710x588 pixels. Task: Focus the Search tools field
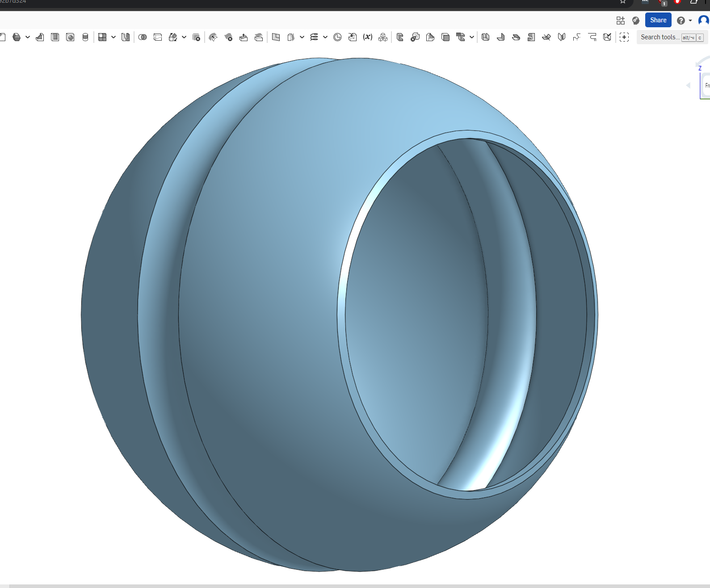click(672, 37)
